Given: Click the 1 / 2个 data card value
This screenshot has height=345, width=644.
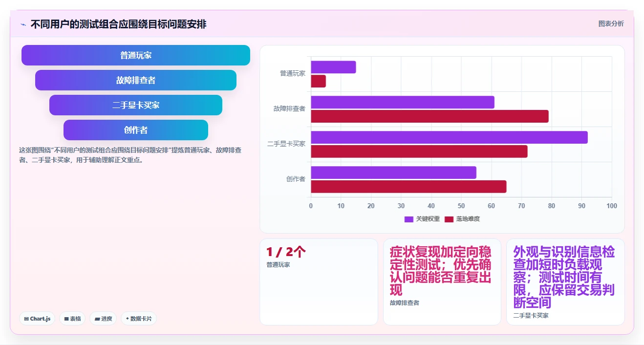Looking at the screenshot, I should [286, 252].
